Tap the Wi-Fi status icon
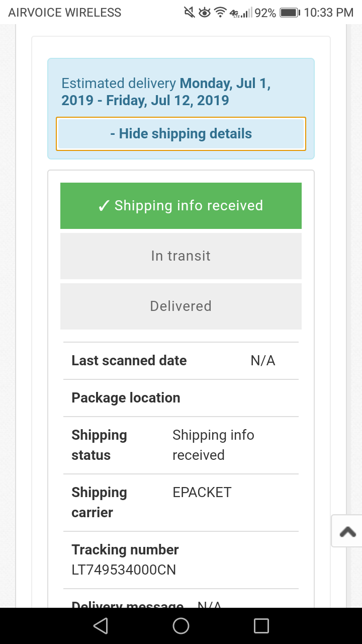Image resolution: width=362 pixels, height=644 pixels. pos(220,13)
